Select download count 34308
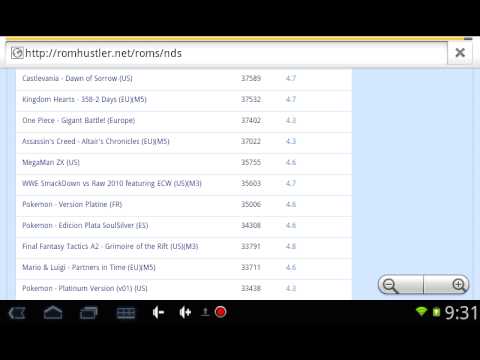The height and width of the screenshot is (360, 480). pos(251,225)
